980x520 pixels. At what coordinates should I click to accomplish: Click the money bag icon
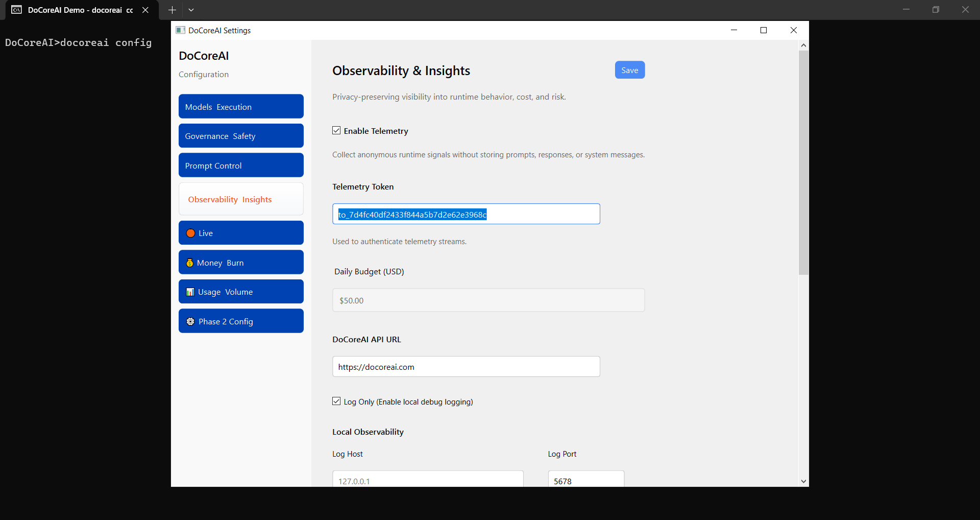click(x=190, y=263)
